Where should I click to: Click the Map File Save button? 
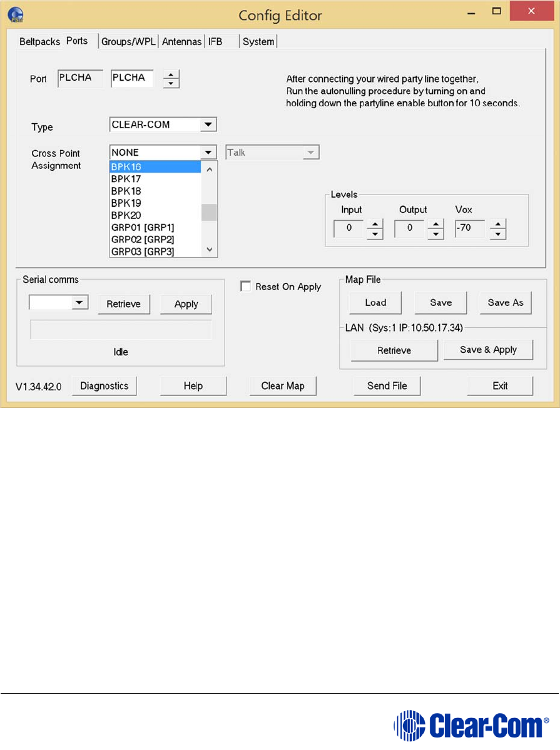point(441,303)
